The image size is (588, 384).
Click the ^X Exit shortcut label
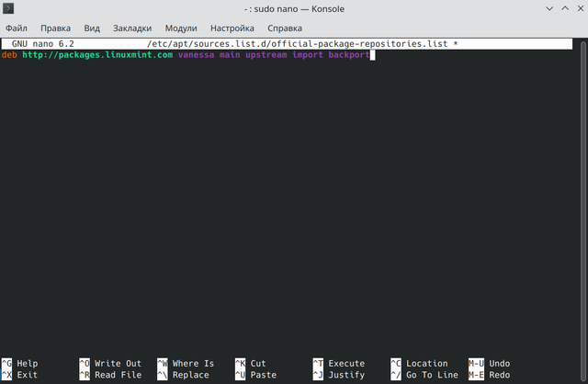coord(19,375)
